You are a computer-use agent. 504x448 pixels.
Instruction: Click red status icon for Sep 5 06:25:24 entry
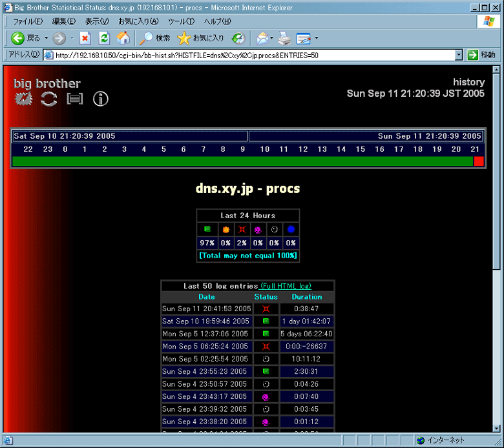click(266, 346)
